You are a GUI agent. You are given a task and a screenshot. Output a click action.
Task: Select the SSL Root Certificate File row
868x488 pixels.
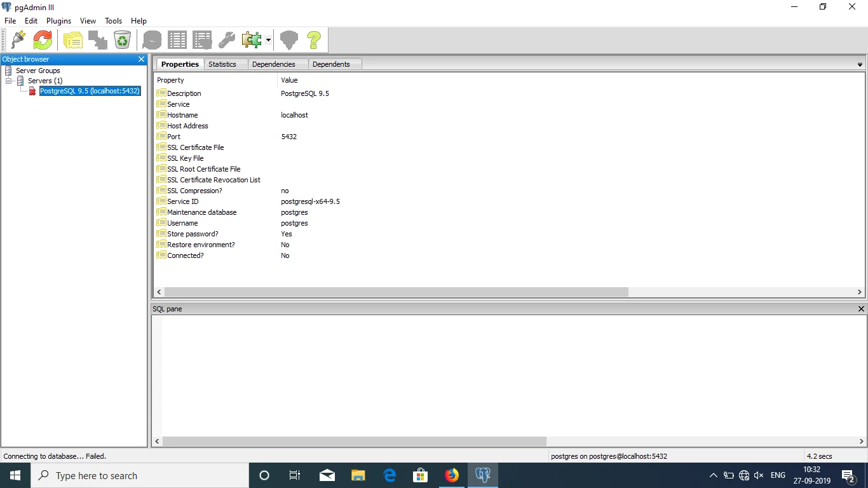tap(508, 169)
